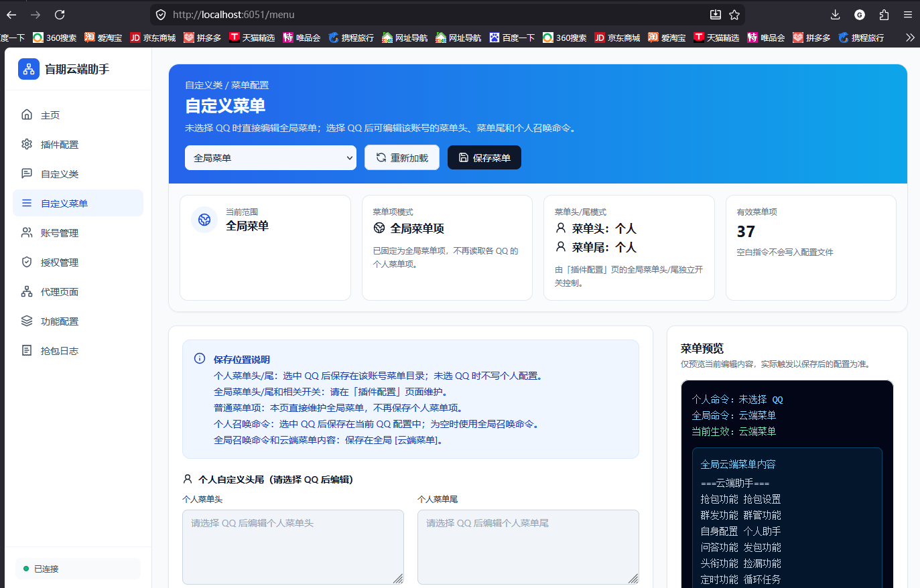Show more bookmarks with the double chevron

(910, 38)
